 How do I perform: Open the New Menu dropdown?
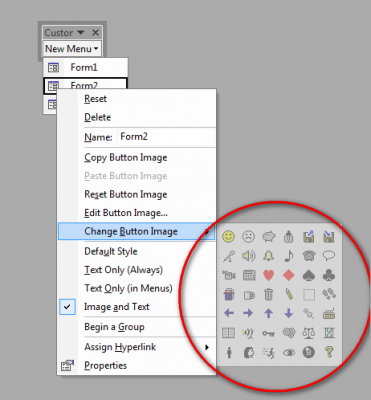[72, 49]
